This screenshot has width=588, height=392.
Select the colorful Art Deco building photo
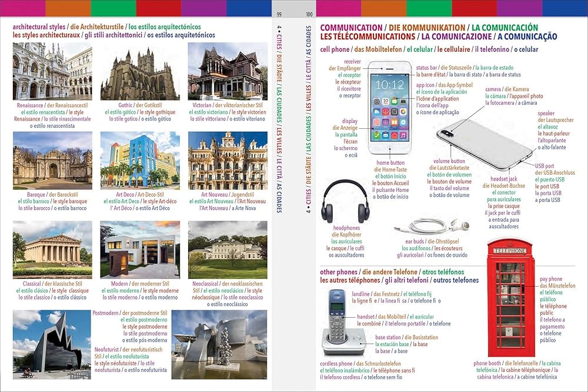point(140,160)
